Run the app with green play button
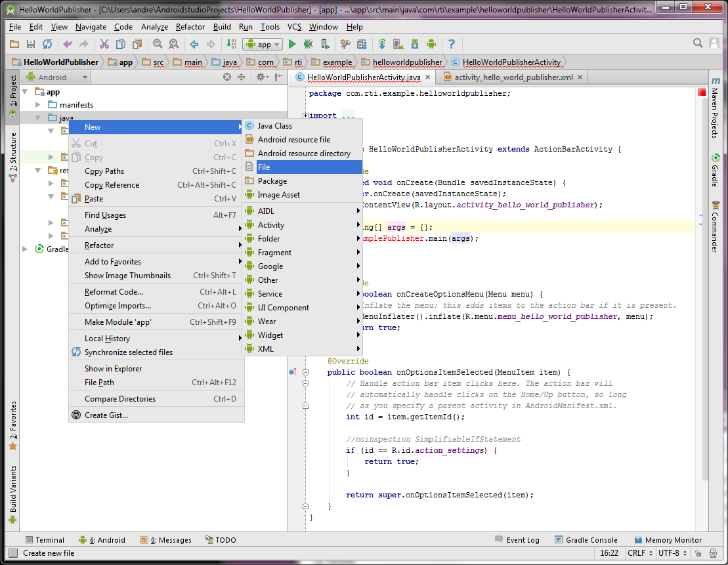This screenshot has width=728, height=565. click(292, 44)
